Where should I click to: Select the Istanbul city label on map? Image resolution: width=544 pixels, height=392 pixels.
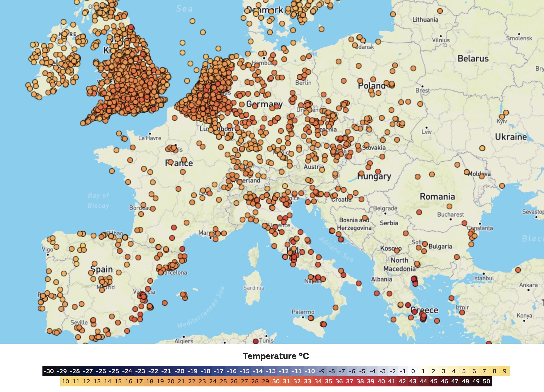pos(483,278)
